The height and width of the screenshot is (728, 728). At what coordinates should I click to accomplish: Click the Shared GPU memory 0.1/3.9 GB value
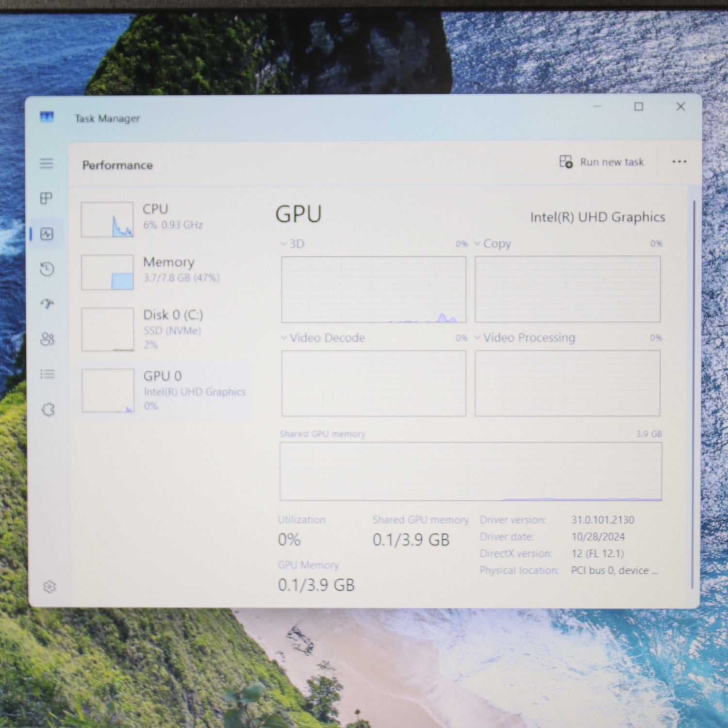point(412,540)
